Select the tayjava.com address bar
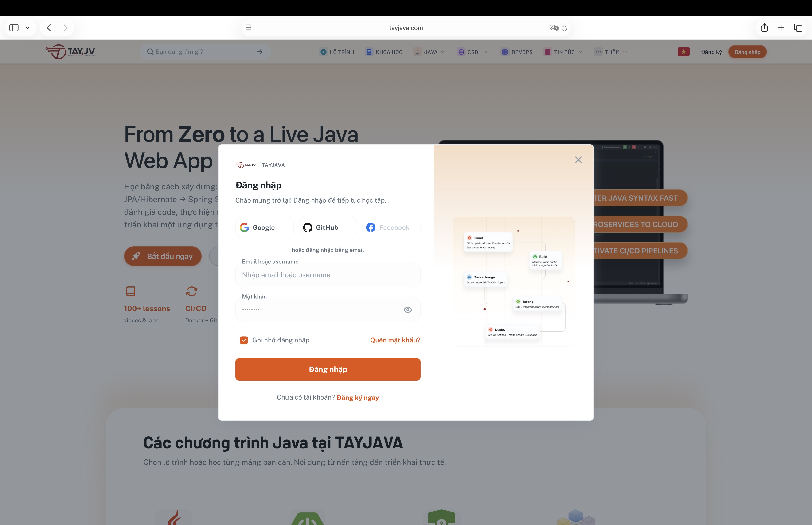Screen dimensions: 812x525 (x=406, y=28)
